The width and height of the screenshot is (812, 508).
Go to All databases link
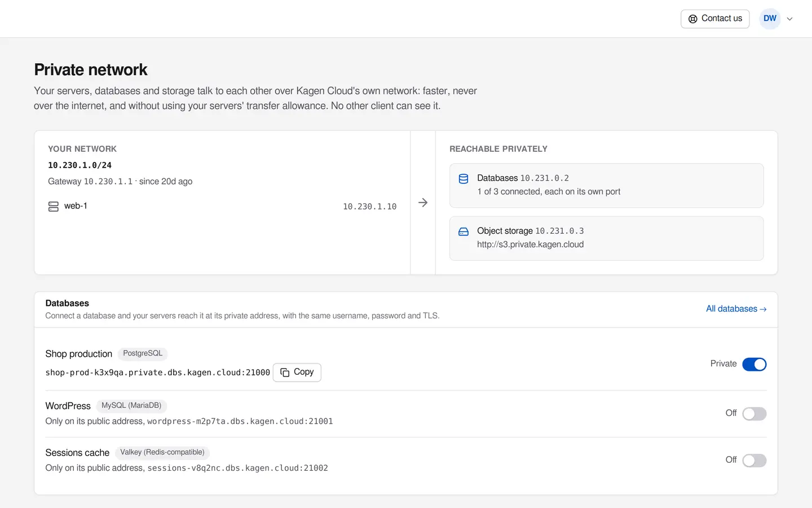(x=736, y=309)
